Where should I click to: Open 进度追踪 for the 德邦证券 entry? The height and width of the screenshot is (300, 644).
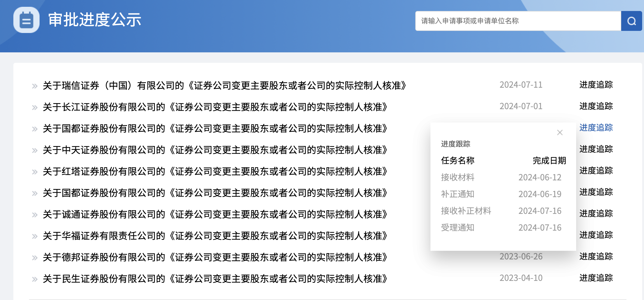tap(596, 257)
